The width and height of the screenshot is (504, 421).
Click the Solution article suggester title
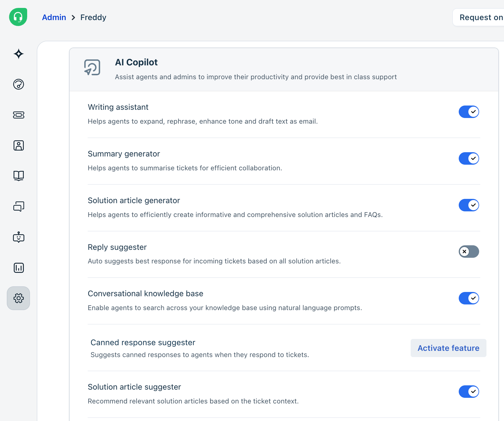coord(134,387)
